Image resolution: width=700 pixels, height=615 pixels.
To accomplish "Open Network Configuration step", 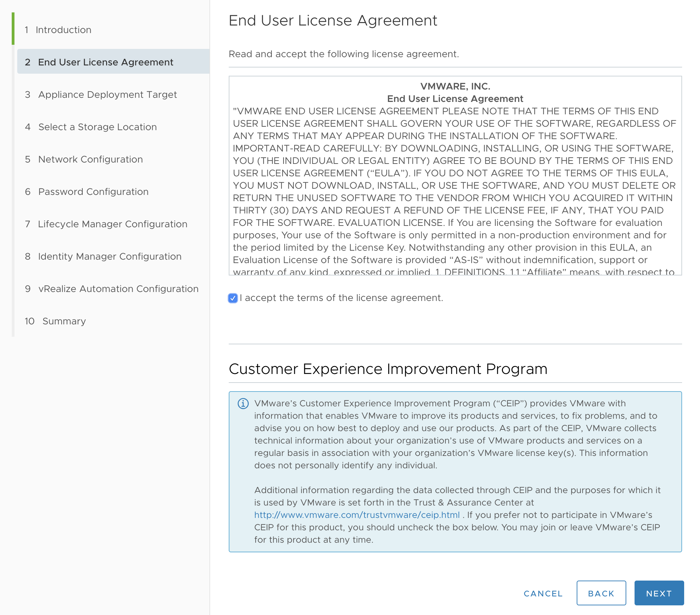I will pyautogui.click(x=91, y=159).
